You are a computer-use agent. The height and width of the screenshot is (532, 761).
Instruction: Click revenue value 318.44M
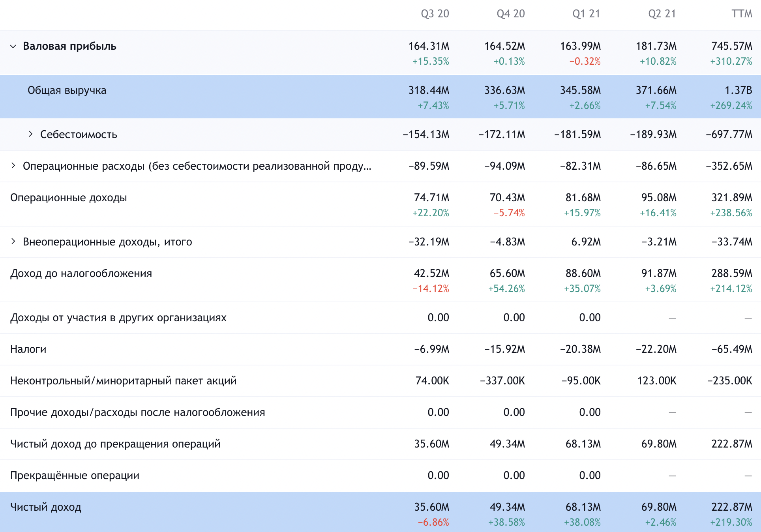pos(429,90)
